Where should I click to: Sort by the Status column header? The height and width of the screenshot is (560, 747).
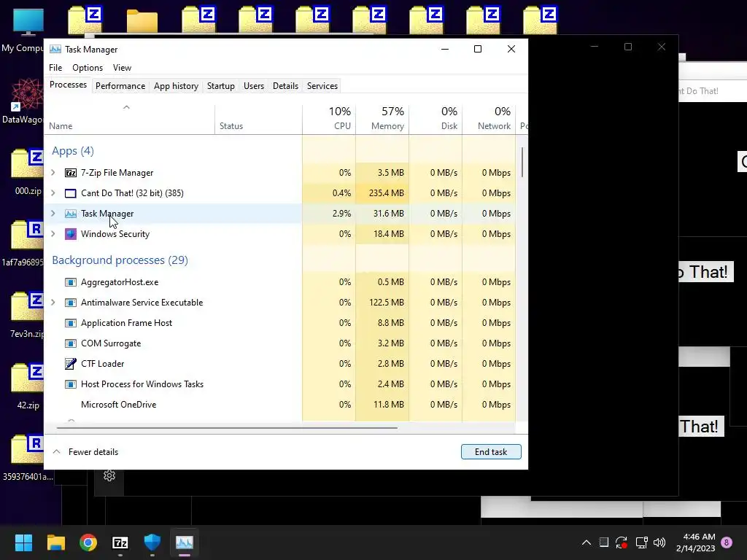[x=258, y=120]
